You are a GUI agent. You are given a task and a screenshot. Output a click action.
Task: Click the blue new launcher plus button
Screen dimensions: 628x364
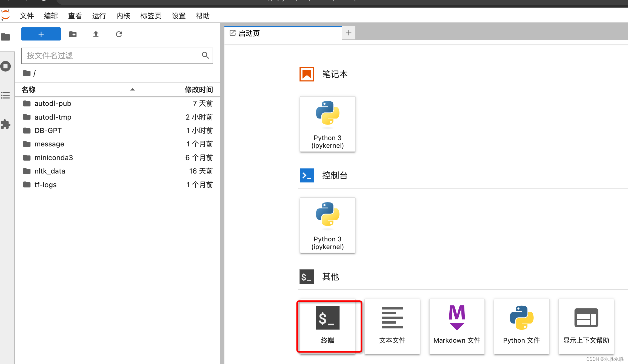(x=41, y=34)
